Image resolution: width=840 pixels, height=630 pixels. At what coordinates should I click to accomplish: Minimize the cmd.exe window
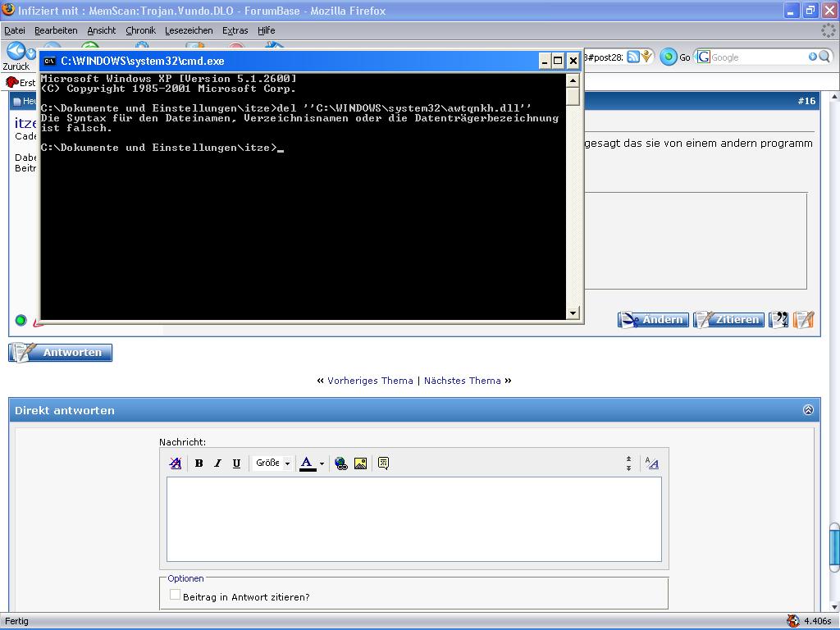pyautogui.click(x=545, y=61)
